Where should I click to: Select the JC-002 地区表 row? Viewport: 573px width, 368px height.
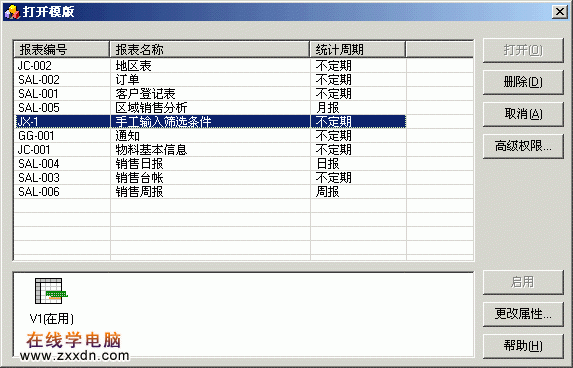point(210,66)
